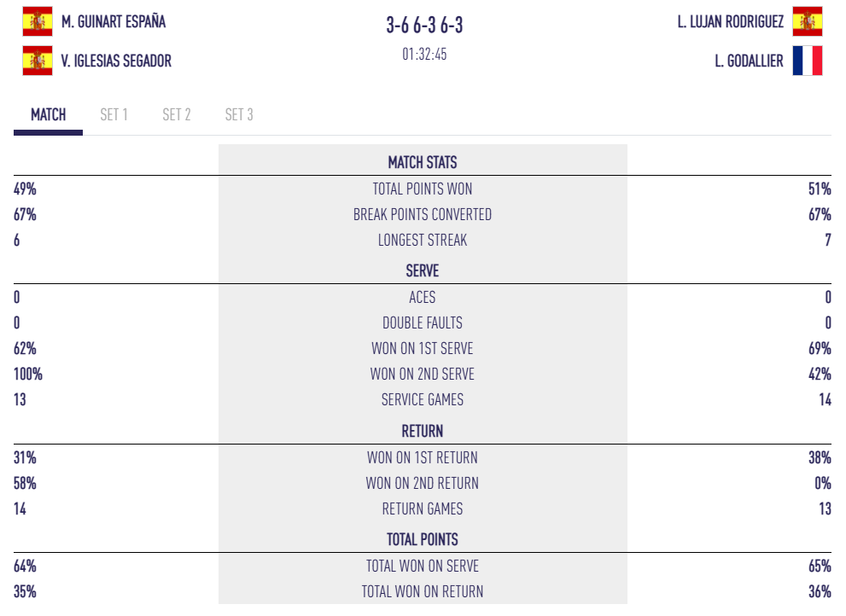Click player name M. Guinart España
Viewport: 846px width, 616px height.
[x=114, y=22]
